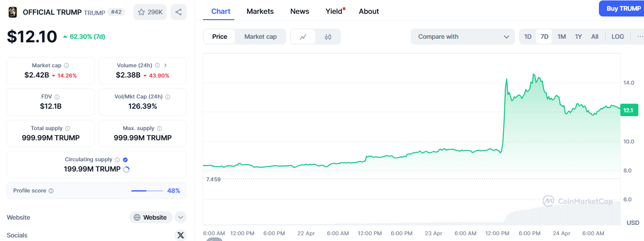Image resolution: width=644 pixels, height=241 pixels.
Task: Click the 24 Apr date label on chart axis
Action: pyautogui.click(x=561, y=233)
